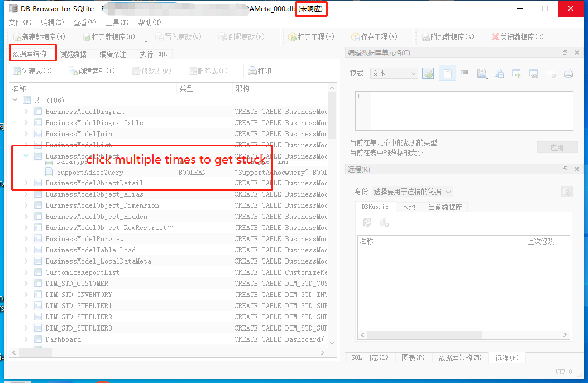Save project with 保存工程 button

pyautogui.click(x=374, y=37)
